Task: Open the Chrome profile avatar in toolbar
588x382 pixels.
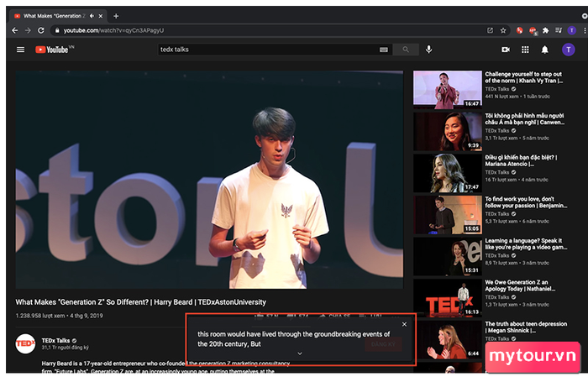Action: point(571,30)
